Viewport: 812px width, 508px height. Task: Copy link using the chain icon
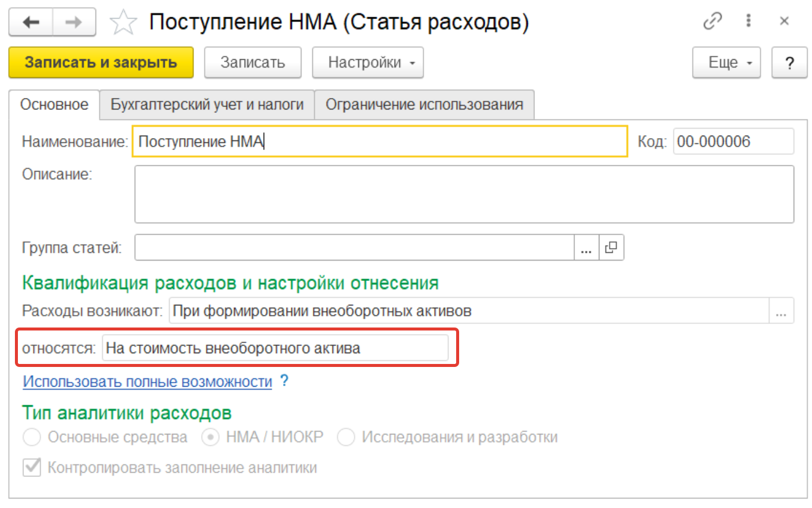coord(712,22)
